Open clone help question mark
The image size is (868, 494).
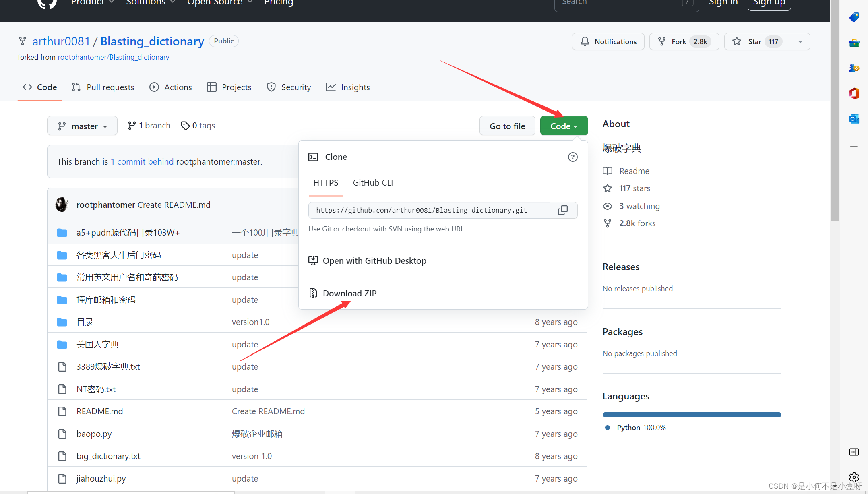tap(572, 157)
